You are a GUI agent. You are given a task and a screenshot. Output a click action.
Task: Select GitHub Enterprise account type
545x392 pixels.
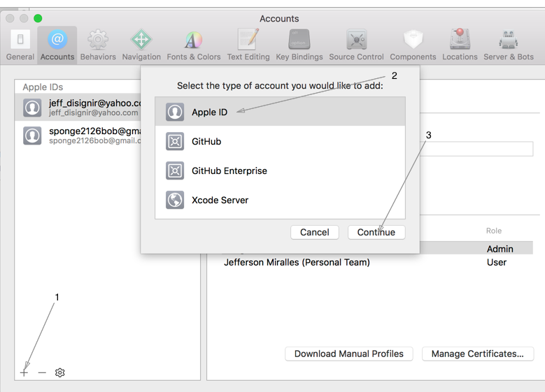point(280,170)
